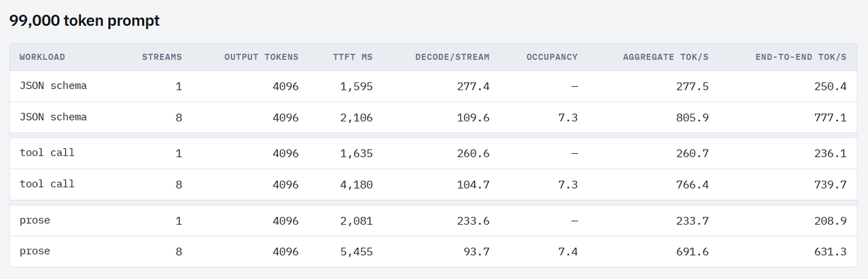Click aggregate tok/s value 233.7
The height and width of the screenshot is (279, 868).
[693, 221]
